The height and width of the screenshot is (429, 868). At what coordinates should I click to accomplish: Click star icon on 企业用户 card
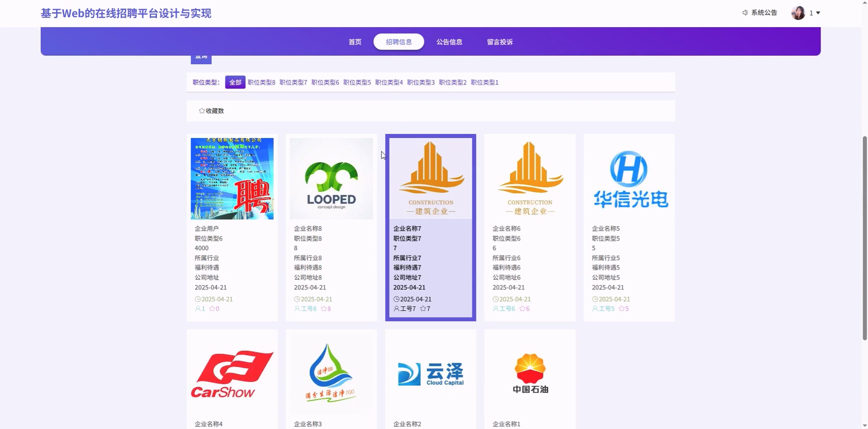click(x=212, y=309)
